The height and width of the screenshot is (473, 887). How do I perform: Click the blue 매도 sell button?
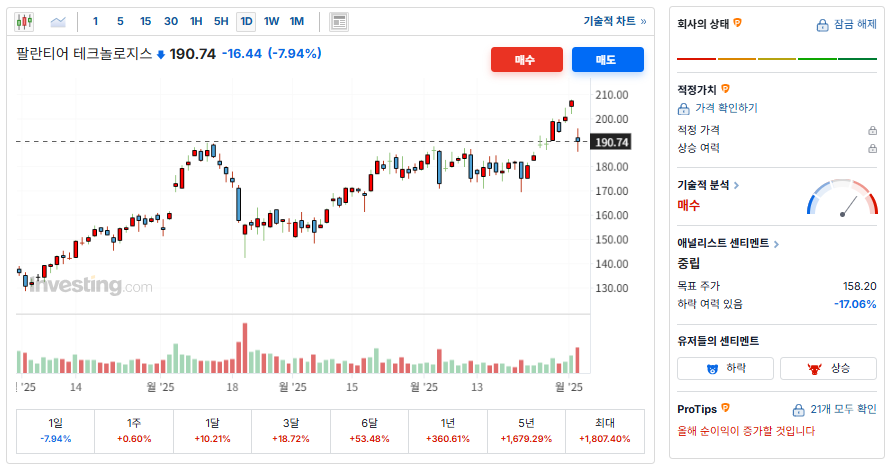pos(608,59)
